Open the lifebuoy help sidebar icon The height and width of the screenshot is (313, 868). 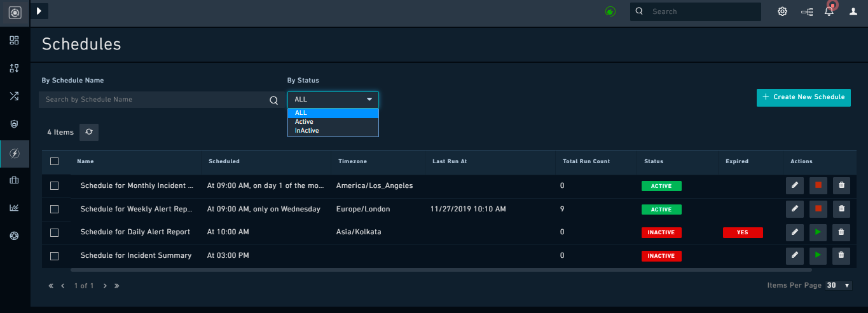point(15,236)
